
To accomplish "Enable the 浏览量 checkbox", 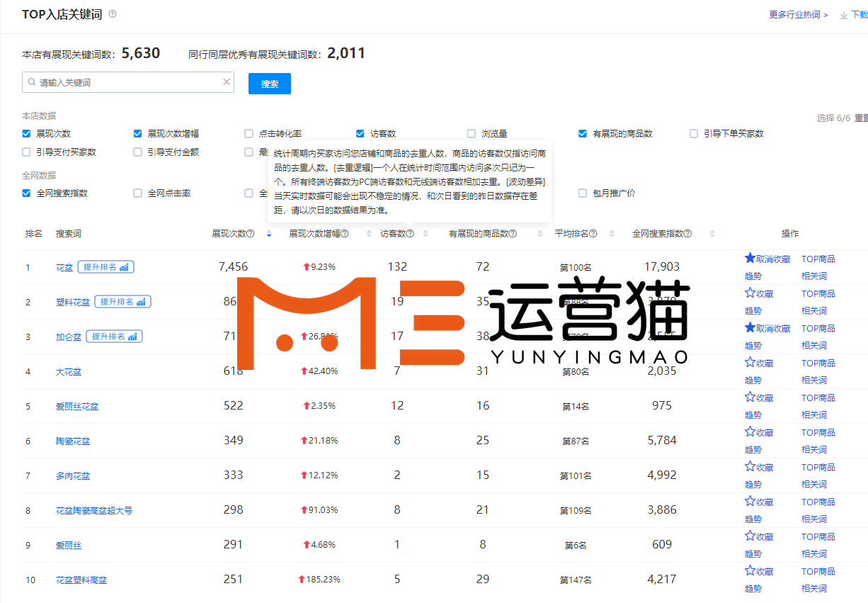I will tap(472, 133).
